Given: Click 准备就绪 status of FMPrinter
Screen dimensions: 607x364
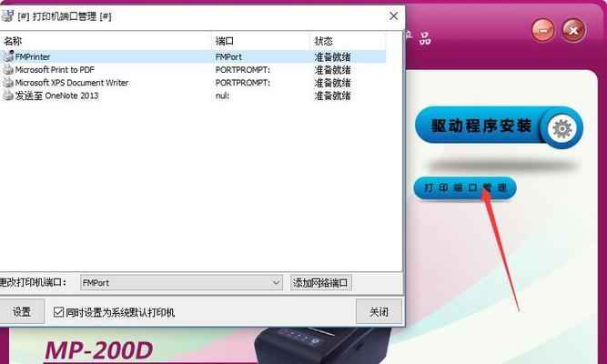Looking at the screenshot, I should [x=332, y=57].
